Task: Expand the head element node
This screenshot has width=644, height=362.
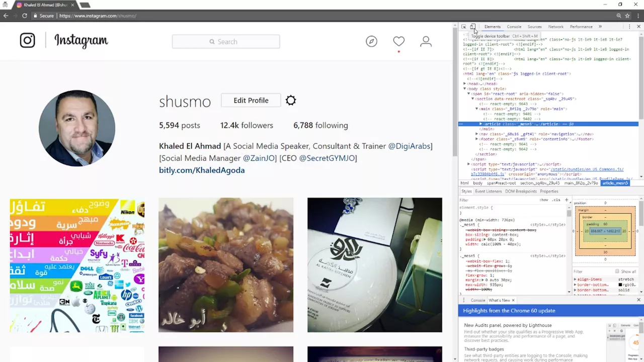Action: tap(465, 84)
